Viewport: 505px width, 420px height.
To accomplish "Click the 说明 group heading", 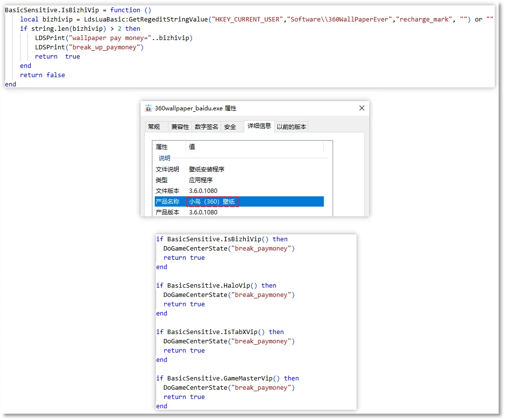I will pyautogui.click(x=164, y=158).
